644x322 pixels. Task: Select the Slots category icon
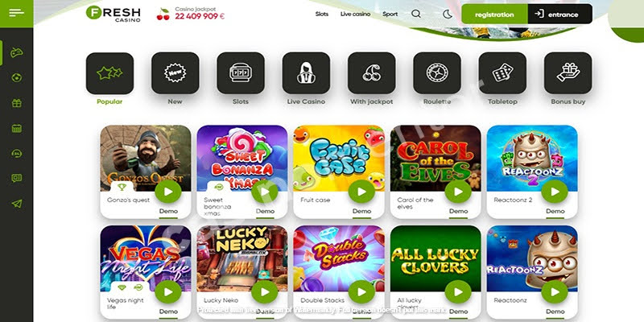(x=241, y=73)
